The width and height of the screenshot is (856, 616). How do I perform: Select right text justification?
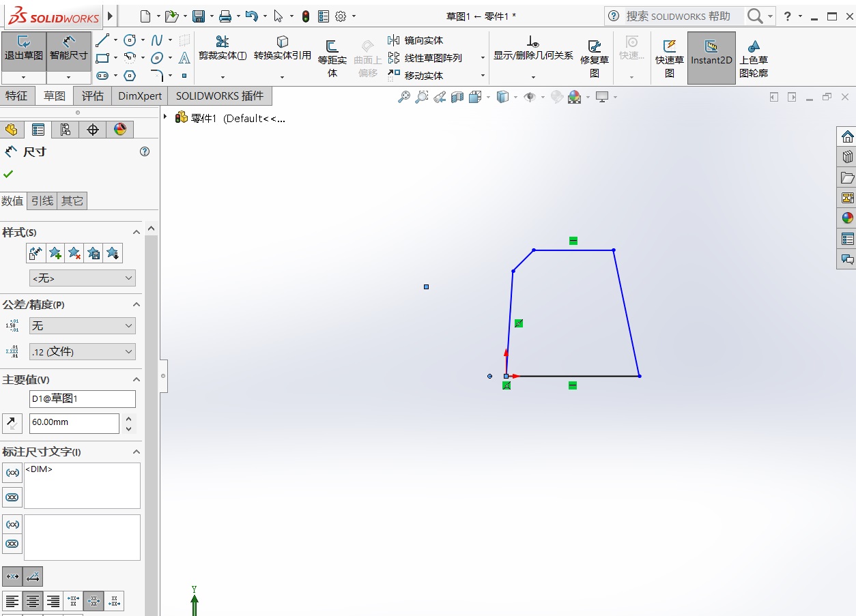pyautogui.click(x=53, y=602)
